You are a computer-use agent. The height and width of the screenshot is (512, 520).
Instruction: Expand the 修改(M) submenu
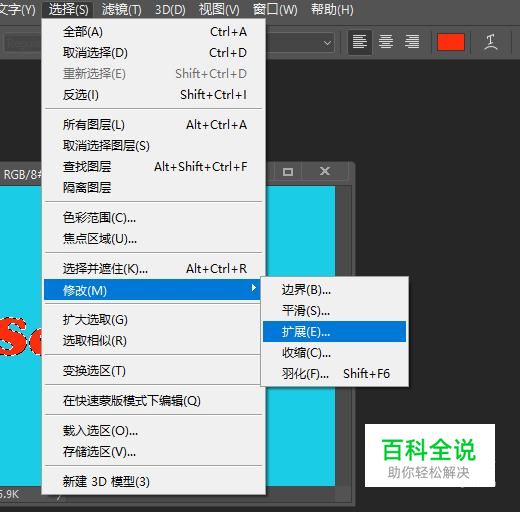click(152, 290)
